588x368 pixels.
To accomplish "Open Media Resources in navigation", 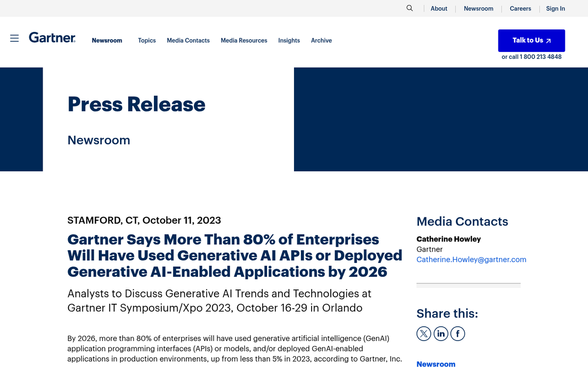I will (244, 41).
